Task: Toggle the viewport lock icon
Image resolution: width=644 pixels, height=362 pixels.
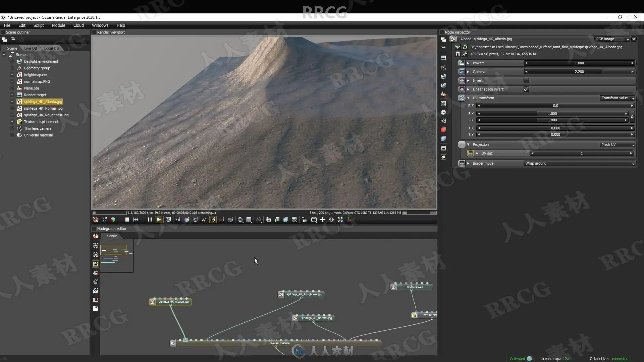Action: tap(304, 220)
